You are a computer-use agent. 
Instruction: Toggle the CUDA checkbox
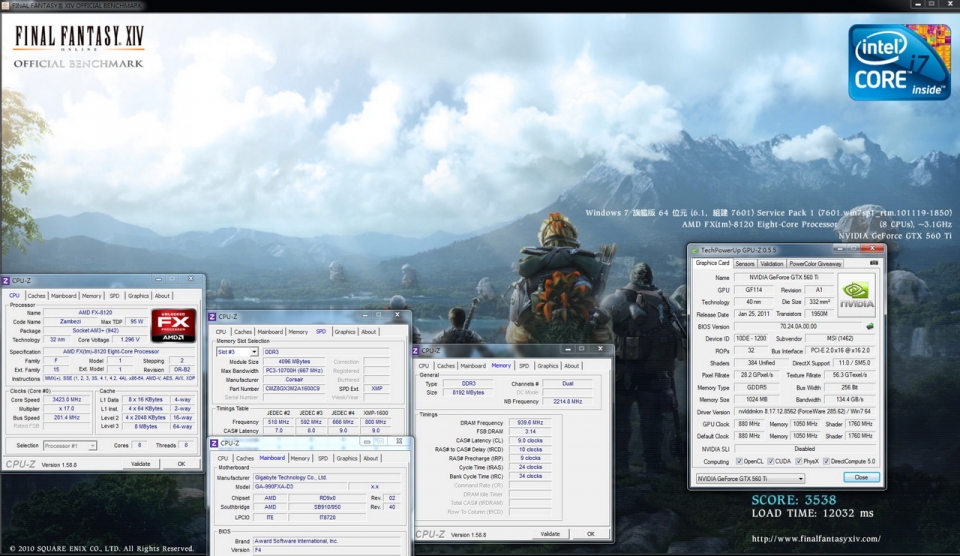[x=772, y=461]
